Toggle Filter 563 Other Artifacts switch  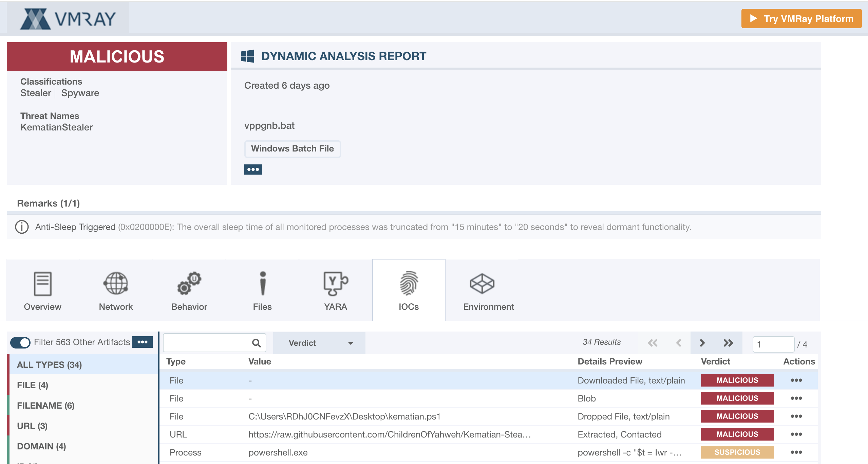[20, 342]
